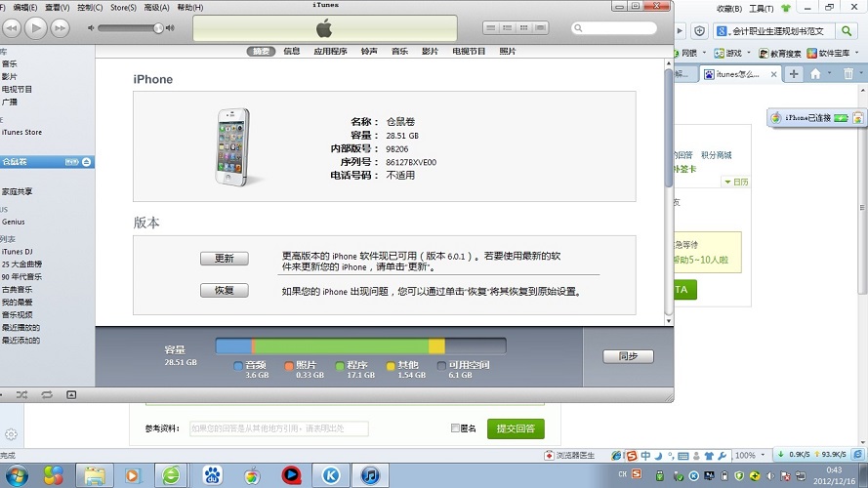Click the 恢复 button to restore iPhone
The width and height of the screenshot is (868, 488).
[x=225, y=291]
